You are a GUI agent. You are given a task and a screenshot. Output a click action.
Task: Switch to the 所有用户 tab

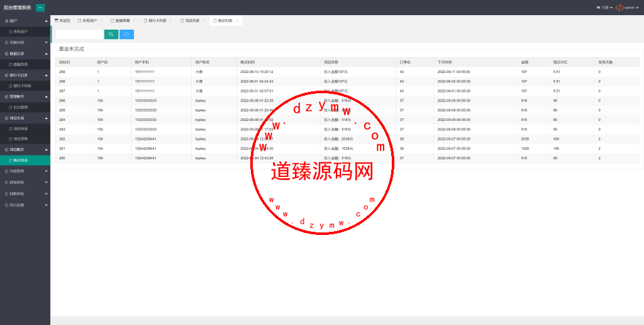tap(87, 21)
